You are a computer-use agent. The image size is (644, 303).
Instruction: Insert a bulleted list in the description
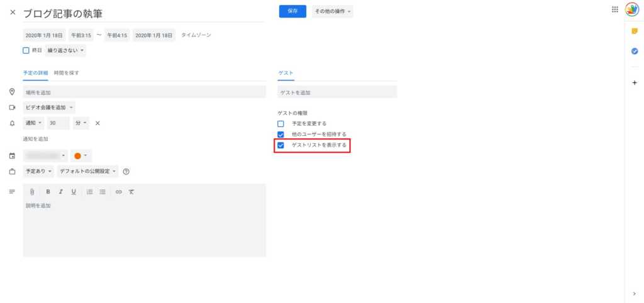coord(103,192)
